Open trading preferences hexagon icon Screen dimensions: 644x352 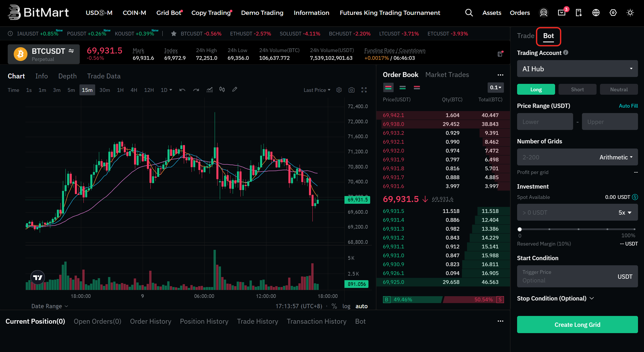point(613,13)
